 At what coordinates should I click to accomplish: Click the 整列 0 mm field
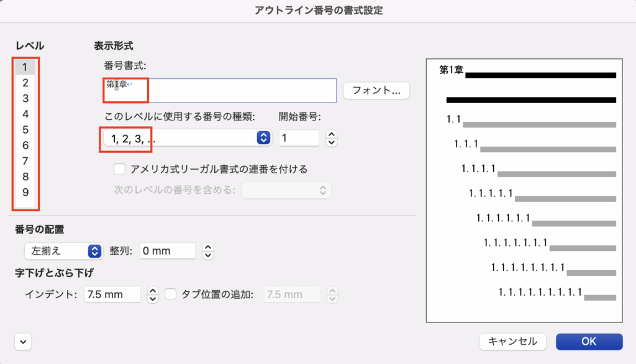click(166, 251)
